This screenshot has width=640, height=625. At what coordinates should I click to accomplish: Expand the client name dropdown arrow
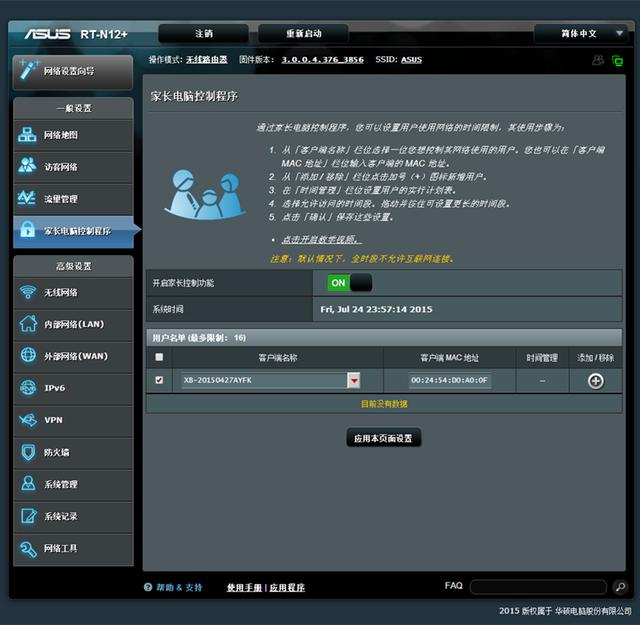point(353,380)
